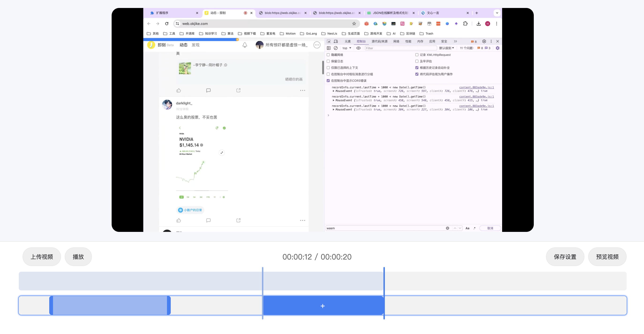This screenshot has height=334, width=644.
Task: Open the Motion bookmarks folder
Action: 288,33
